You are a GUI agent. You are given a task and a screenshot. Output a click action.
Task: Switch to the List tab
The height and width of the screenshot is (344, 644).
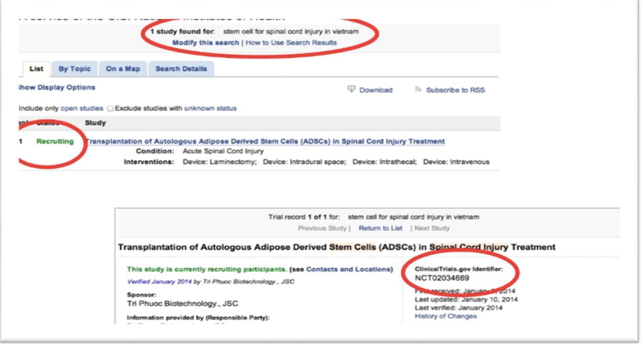pos(36,69)
